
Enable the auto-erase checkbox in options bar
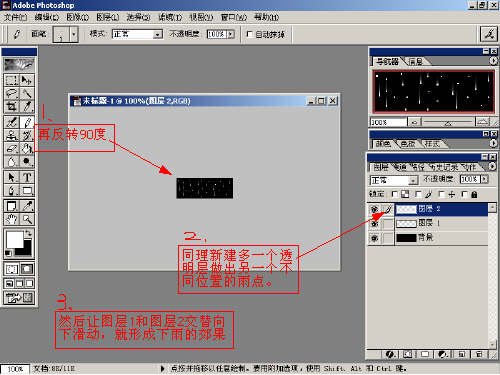[x=249, y=34]
